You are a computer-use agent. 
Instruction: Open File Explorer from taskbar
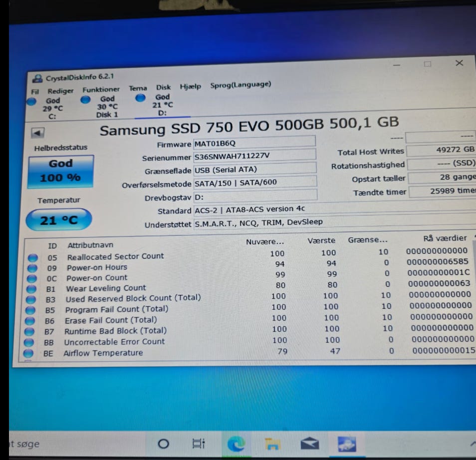272,444
